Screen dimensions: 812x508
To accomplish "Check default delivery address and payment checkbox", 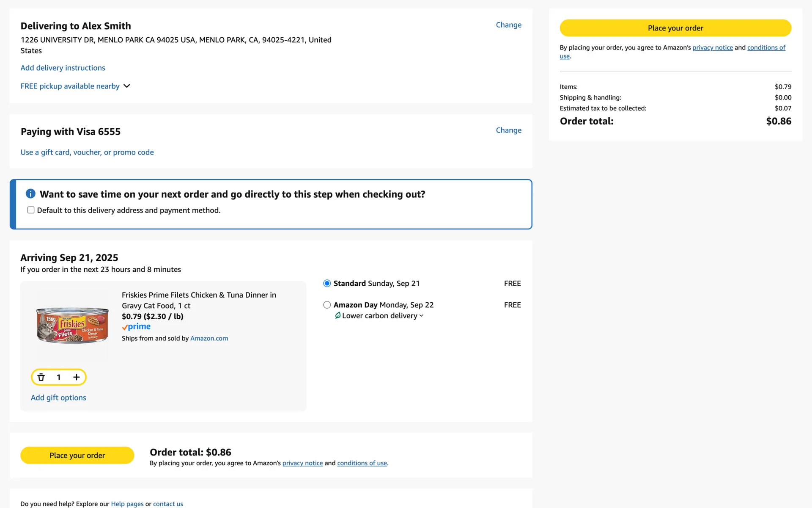I will (31, 210).
